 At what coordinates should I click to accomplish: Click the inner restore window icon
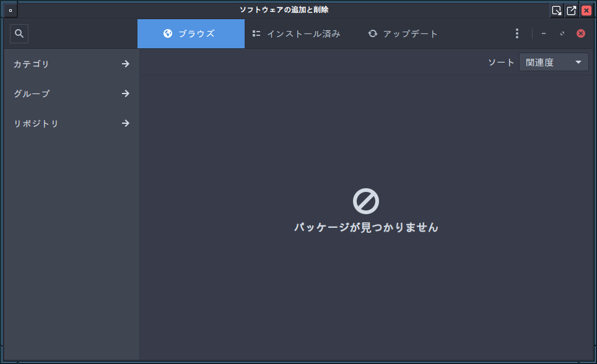pos(562,33)
